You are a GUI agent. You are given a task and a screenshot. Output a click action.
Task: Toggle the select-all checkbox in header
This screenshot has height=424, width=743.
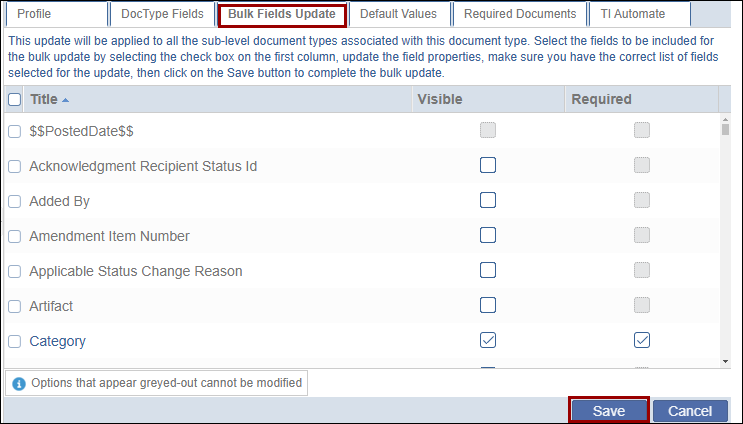[x=14, y=99]
